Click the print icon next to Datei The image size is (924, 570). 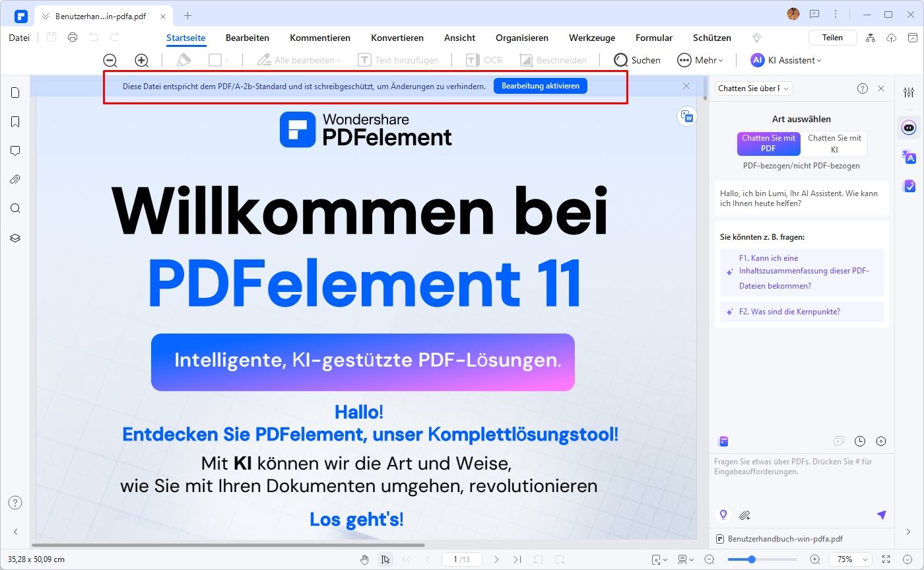click(73, 38)
